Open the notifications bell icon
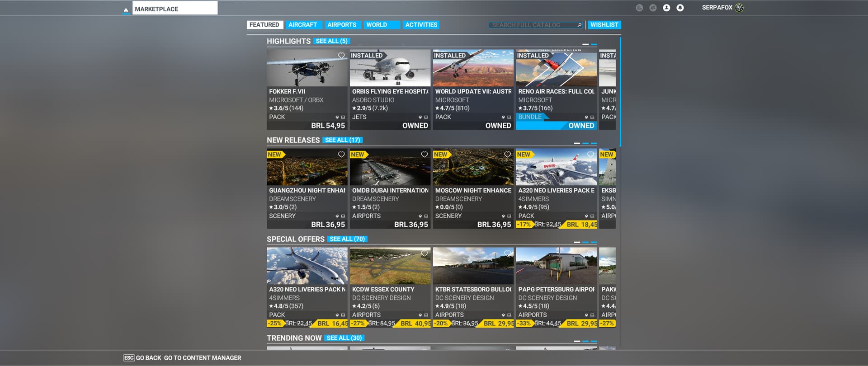The width and height of the screenshot is (868, 366). pyautogui.click(x=680, y=8)
